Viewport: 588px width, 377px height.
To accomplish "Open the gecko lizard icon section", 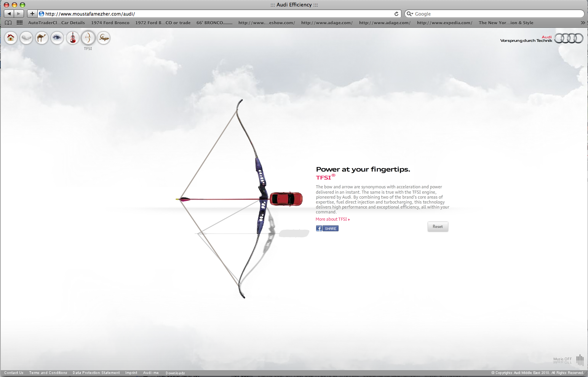I will [x=104, y=38].
